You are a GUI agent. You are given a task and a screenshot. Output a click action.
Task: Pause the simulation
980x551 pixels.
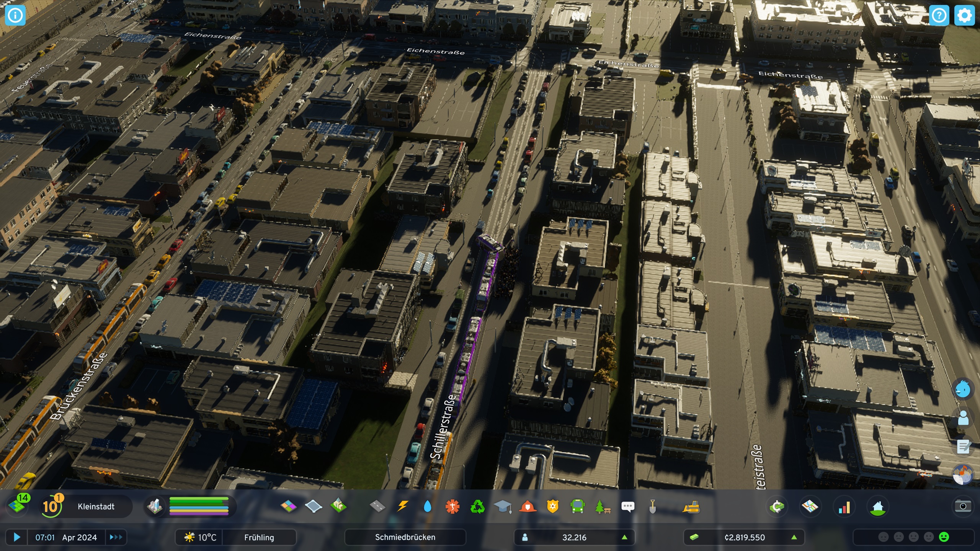(17, 537)
